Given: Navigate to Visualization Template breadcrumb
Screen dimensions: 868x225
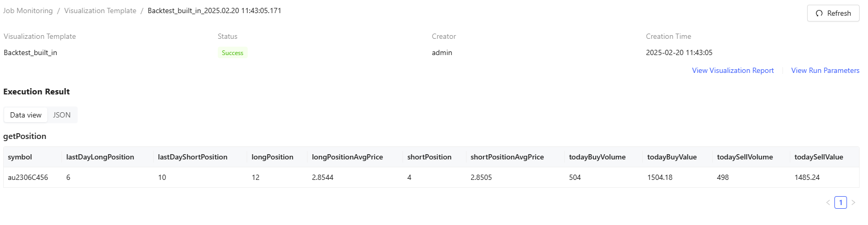Looking at the screenshot, I should (x=100, y=10).
